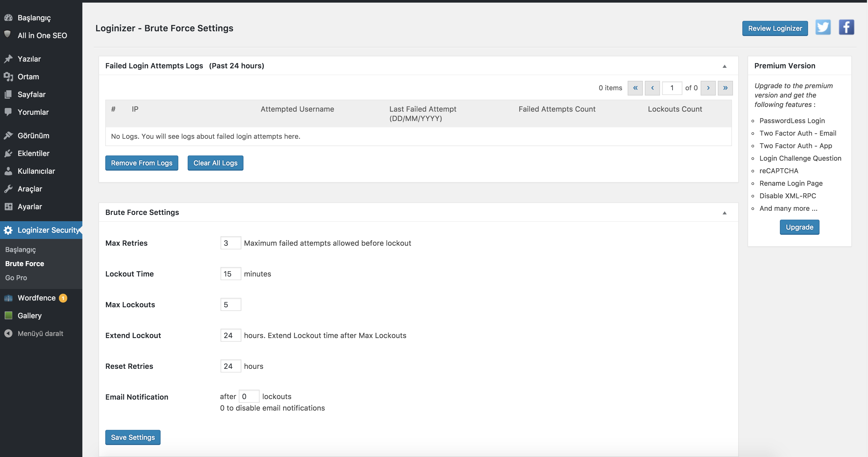
Task: Click the Email Notification lockouts field
Action: [x=249, y=396]
